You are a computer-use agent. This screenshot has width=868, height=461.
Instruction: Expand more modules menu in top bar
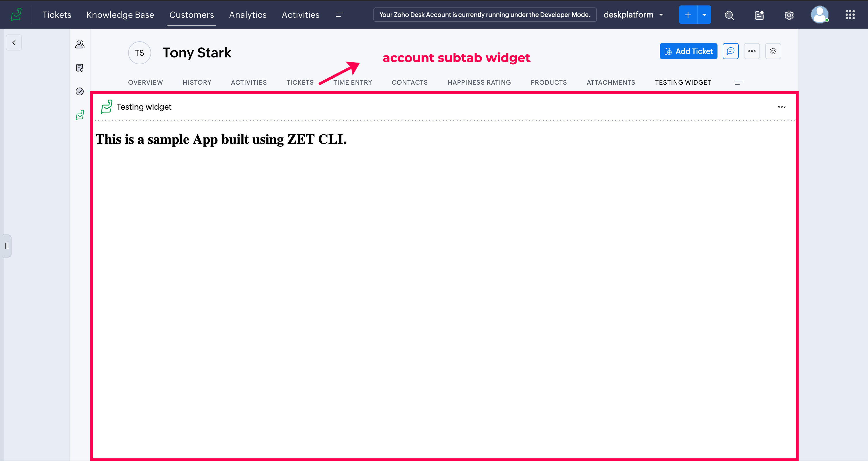click(x=339, y=14)
